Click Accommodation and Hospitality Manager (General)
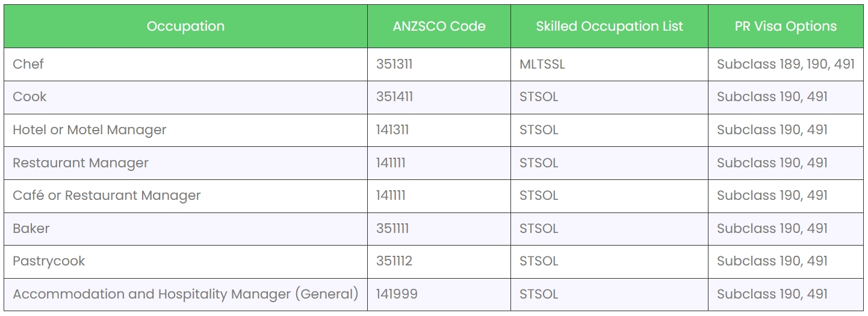The width and height of the screenshot is (868, 316). coord(185,294)
